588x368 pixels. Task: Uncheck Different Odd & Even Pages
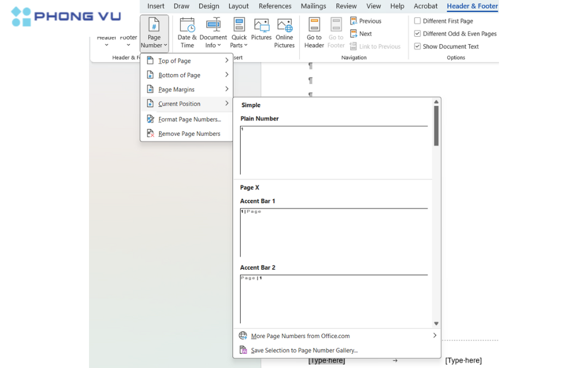(417, 34)
